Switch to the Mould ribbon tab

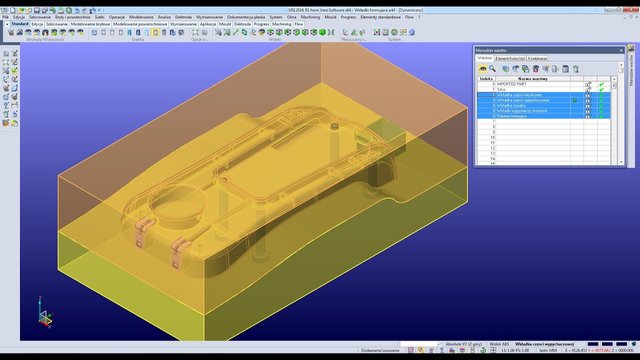225,24
